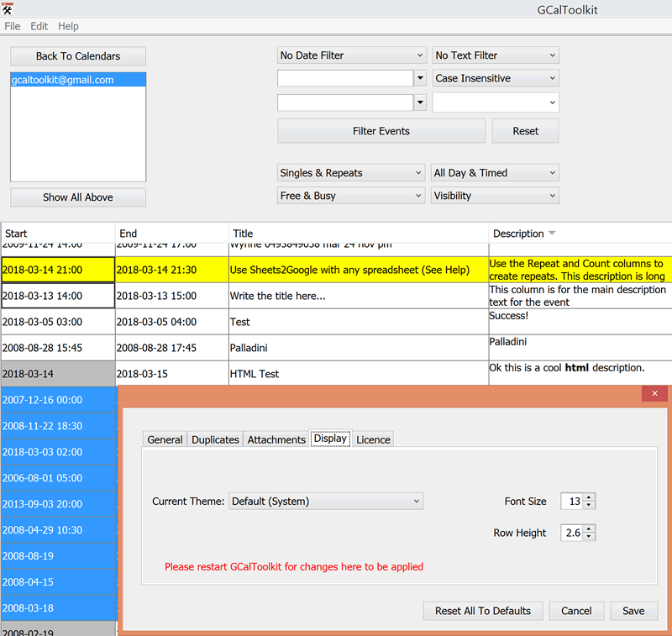Viewport: 672px width, 636px height.
Task: Open the Current Theme dropdown
Action: point(326,502)
